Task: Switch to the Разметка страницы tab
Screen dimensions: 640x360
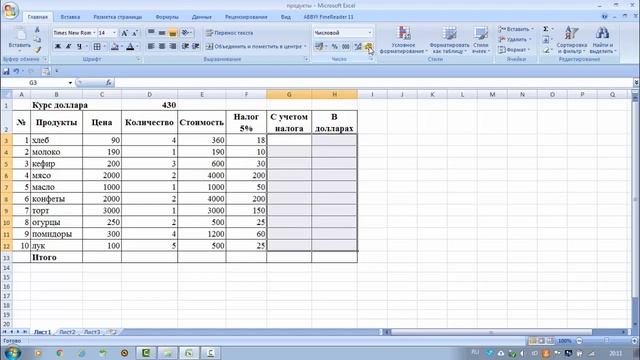Action: tap(118, 17)
